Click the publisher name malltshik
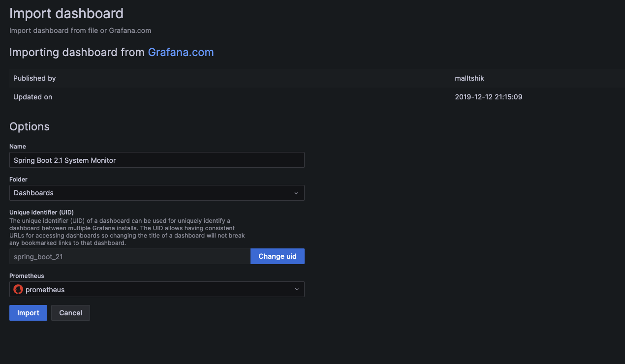625x364 pixels. pos(470,78)
